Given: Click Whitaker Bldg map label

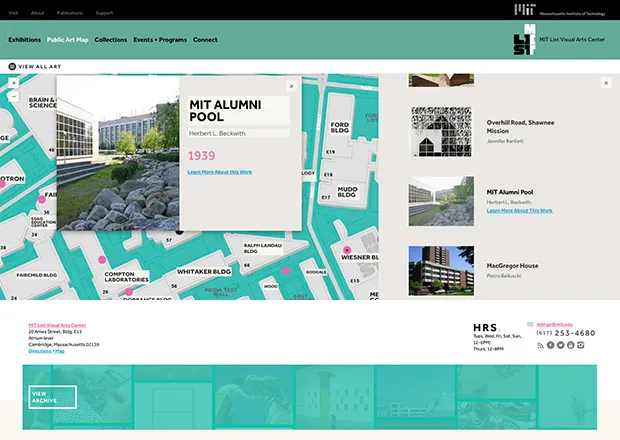Looking at the screenshot, I should pos(204,272).
